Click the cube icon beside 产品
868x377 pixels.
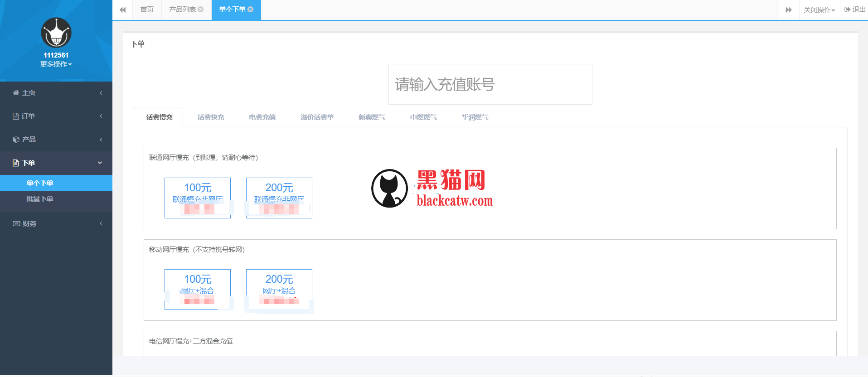click(x=16, y=140)
